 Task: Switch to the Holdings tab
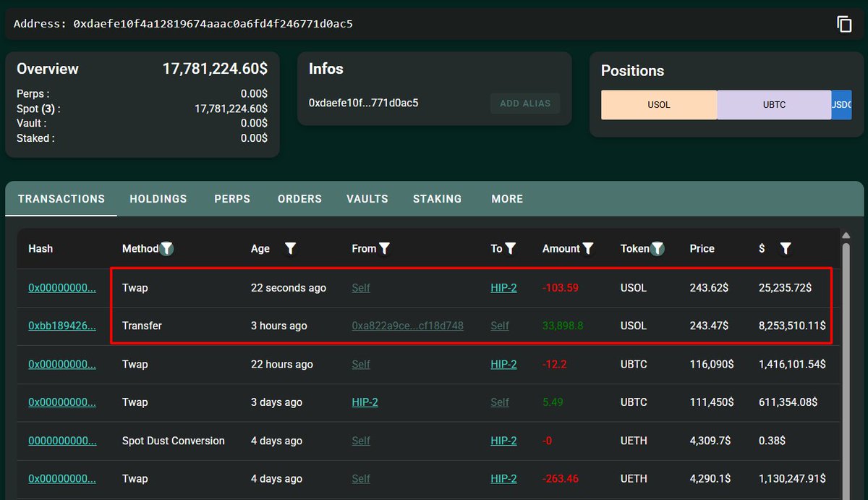click(158, 198)
